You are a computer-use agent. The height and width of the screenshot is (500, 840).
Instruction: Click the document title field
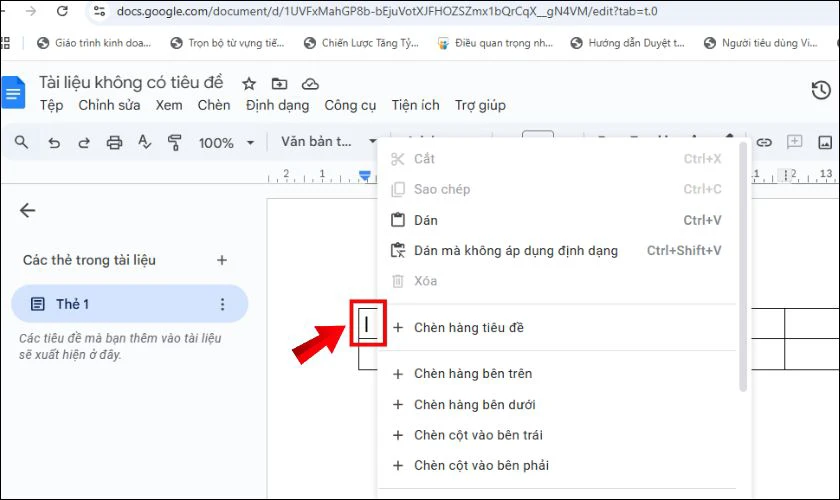click(x=131, y=82)
